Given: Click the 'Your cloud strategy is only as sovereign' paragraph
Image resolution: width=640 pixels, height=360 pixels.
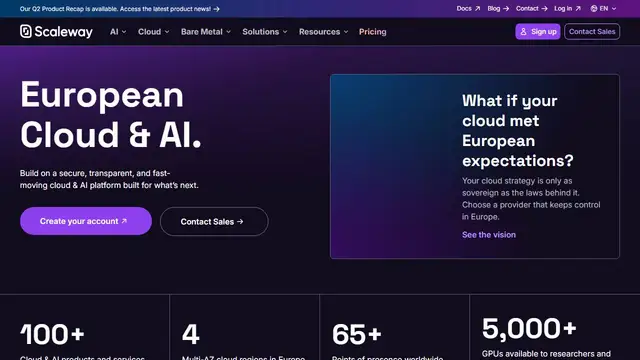Looking at the screenshot, I should click(x=531, y=198).
